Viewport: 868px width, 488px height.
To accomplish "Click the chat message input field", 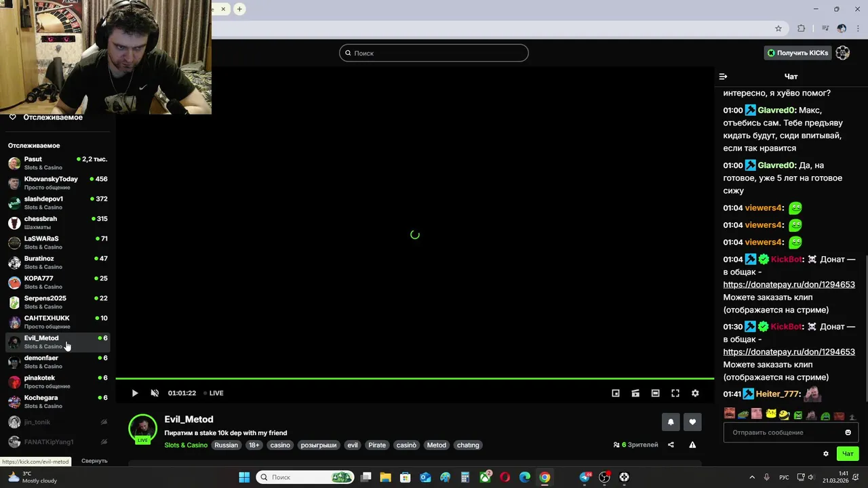I will tap(791, 432).
